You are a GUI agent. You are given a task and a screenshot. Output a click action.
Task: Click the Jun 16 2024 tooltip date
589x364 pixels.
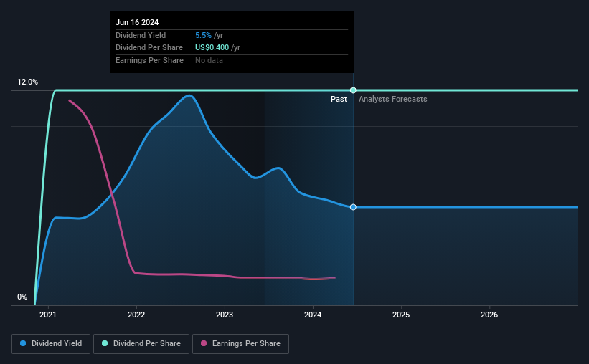click(137, 22)
